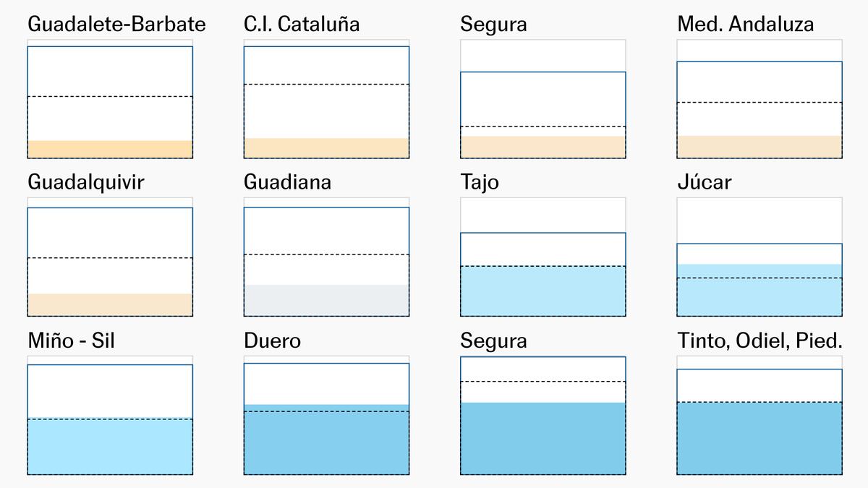Select the Duero title label
Screen dimensions: 868x488
click(x=272, y=341)
